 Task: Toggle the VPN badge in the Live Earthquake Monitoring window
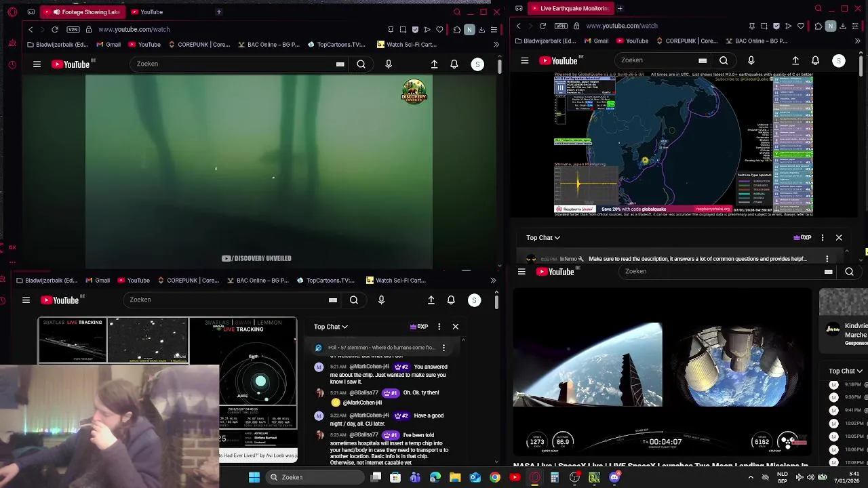coord(561,26)
